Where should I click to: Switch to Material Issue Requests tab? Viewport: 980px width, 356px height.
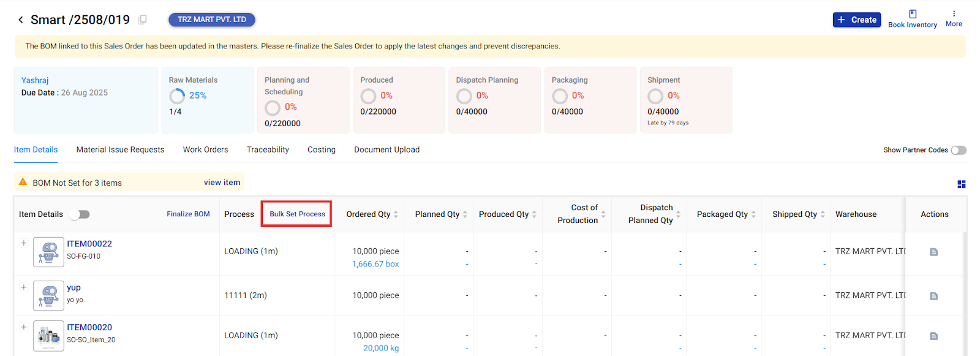120,150
